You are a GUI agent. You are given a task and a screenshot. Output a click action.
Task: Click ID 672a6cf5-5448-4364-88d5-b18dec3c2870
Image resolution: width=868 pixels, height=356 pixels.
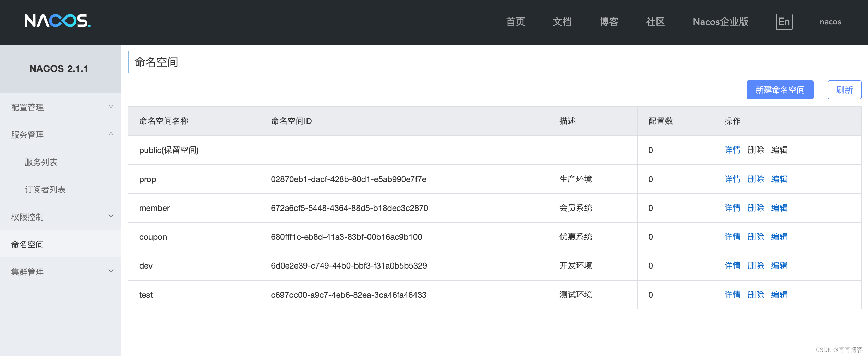click(349, 208)
